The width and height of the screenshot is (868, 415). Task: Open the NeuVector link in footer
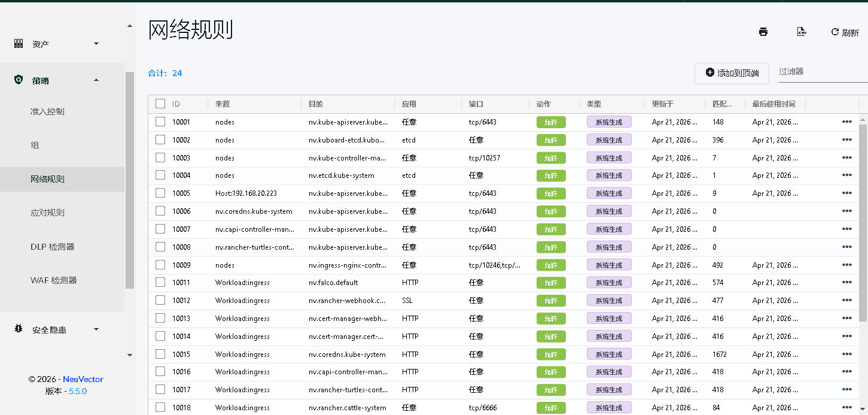coord(83,379)
